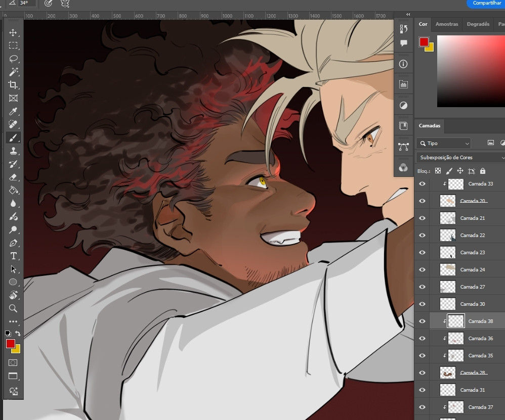Select the Crop tool
This screenshot has width=505, height=420.
[13, 84]
